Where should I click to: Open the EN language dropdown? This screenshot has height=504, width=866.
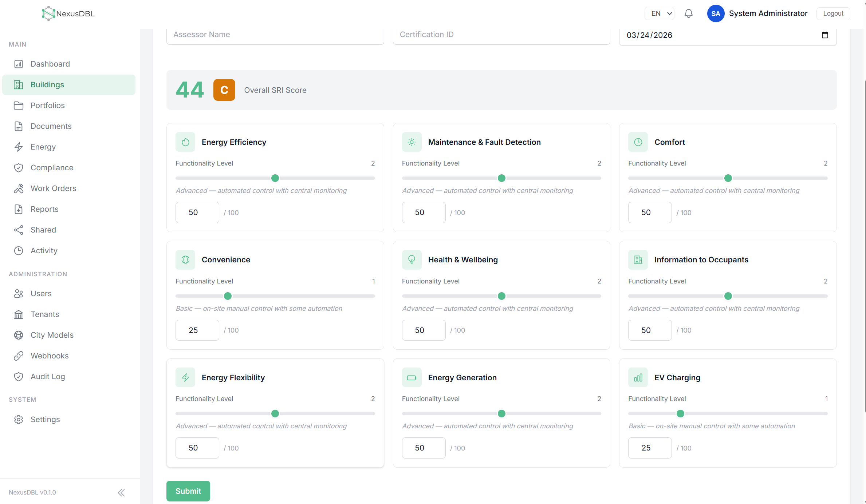click(660, 13)
